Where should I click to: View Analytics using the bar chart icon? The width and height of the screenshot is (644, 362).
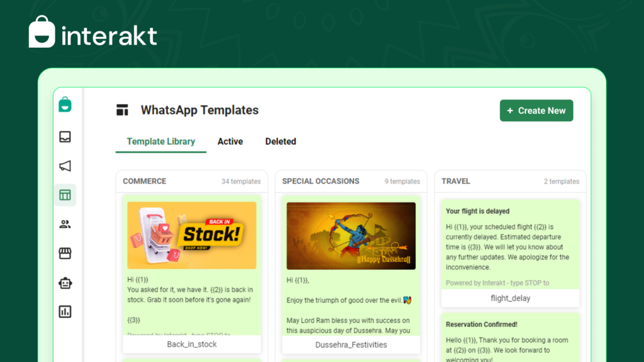[65, 311]
